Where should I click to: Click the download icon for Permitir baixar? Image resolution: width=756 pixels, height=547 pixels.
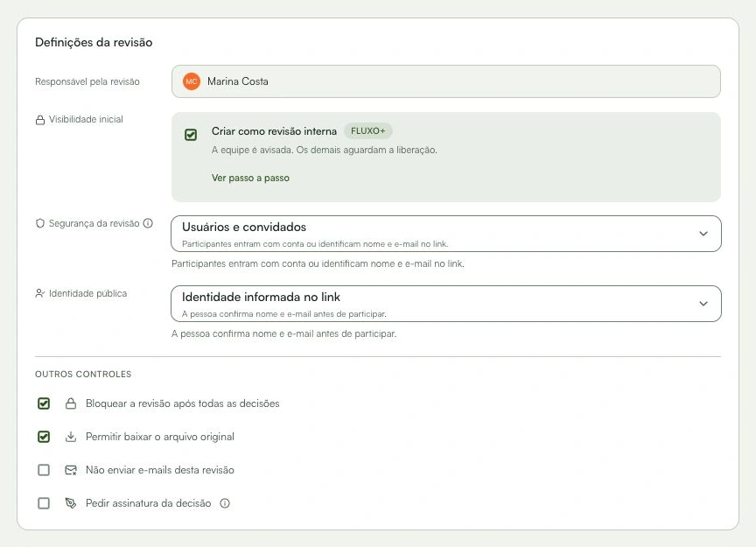click(x=71, y=437)
